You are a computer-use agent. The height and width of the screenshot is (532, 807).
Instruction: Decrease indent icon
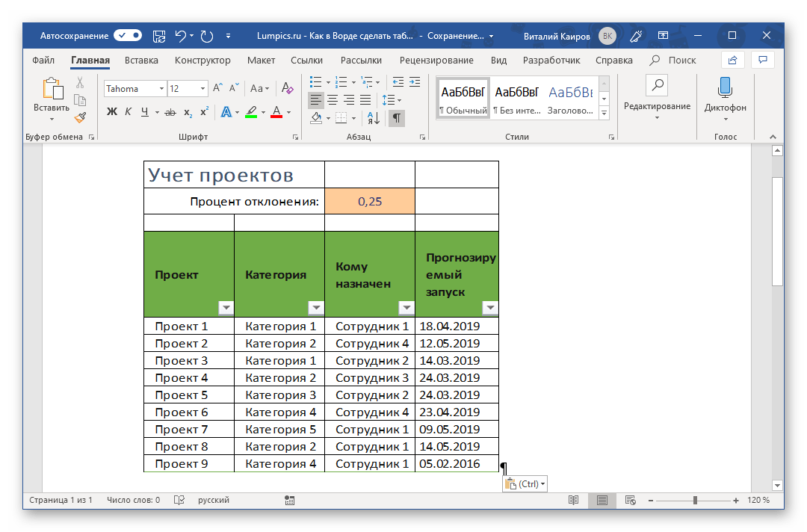[398, 81]
